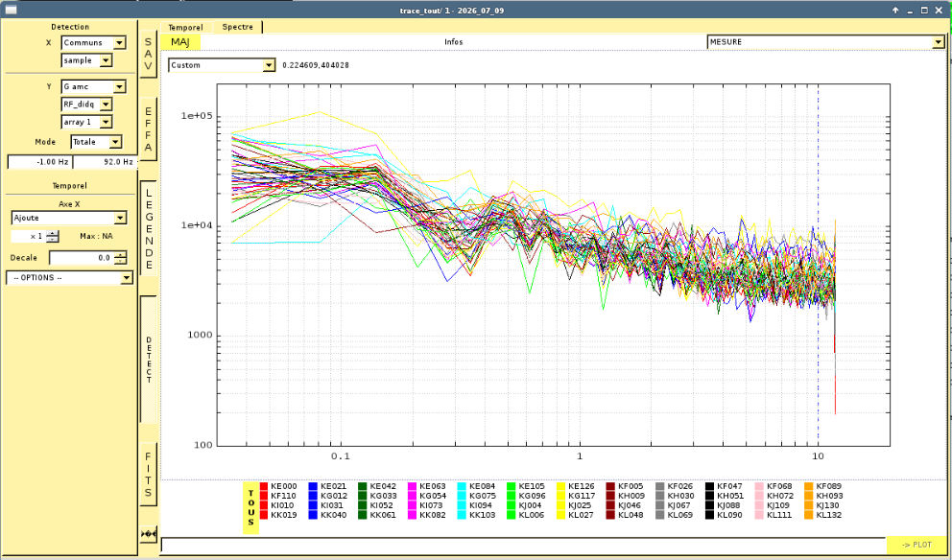Toggle the KG075 cyan legend entry
The height and width of the screenshot is (560, 952).
[x=475, y=496]
